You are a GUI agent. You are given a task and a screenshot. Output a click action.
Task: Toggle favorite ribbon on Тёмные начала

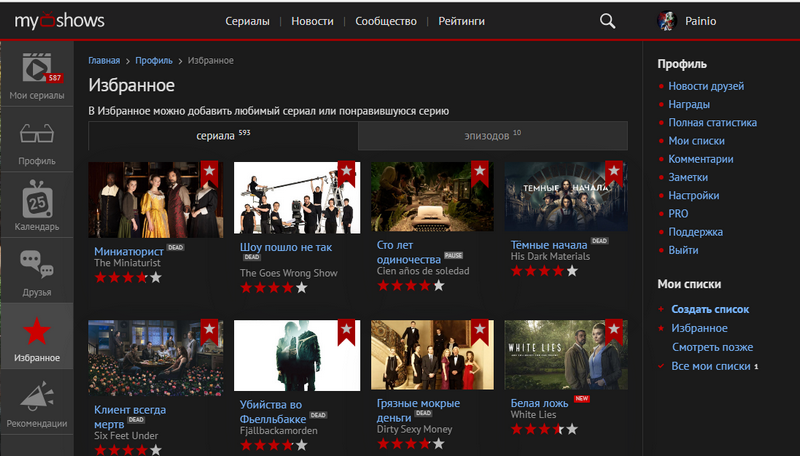614,174
